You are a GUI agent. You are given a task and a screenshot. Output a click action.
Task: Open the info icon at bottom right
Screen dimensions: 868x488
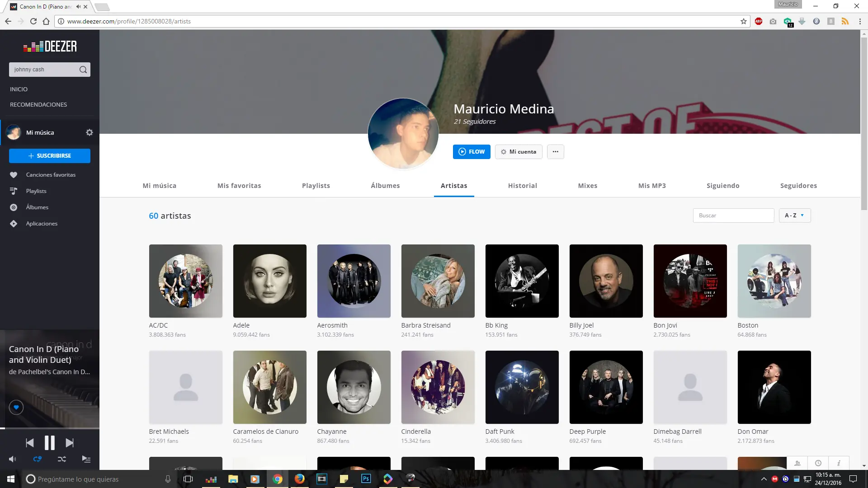839,463
